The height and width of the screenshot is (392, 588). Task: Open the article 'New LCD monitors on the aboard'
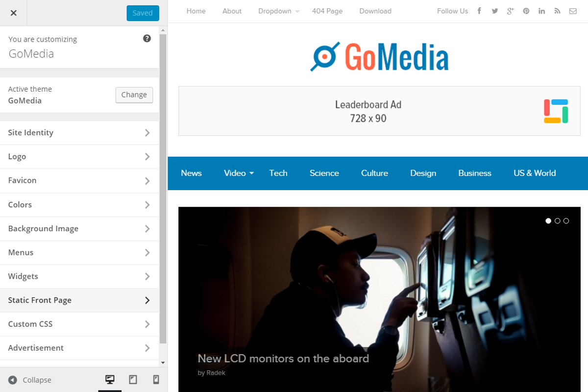[x=283, y=359]
